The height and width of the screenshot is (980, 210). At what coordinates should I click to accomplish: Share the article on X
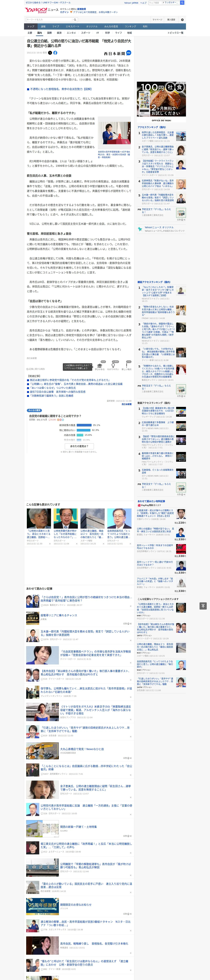(x=50, y=53)
